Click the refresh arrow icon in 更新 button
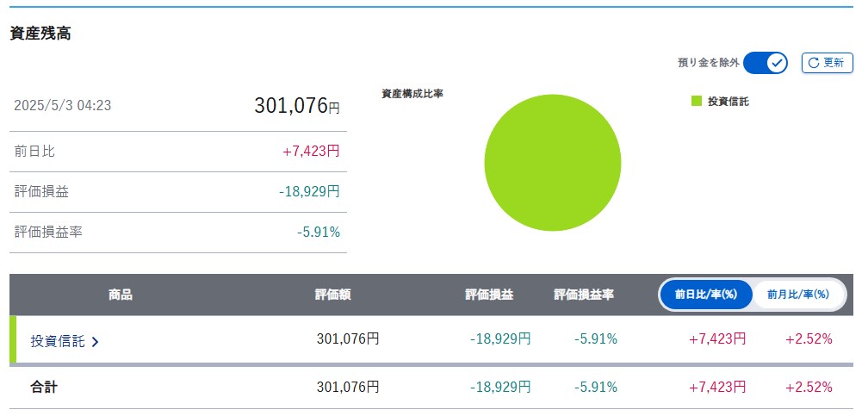 (813, 63)
